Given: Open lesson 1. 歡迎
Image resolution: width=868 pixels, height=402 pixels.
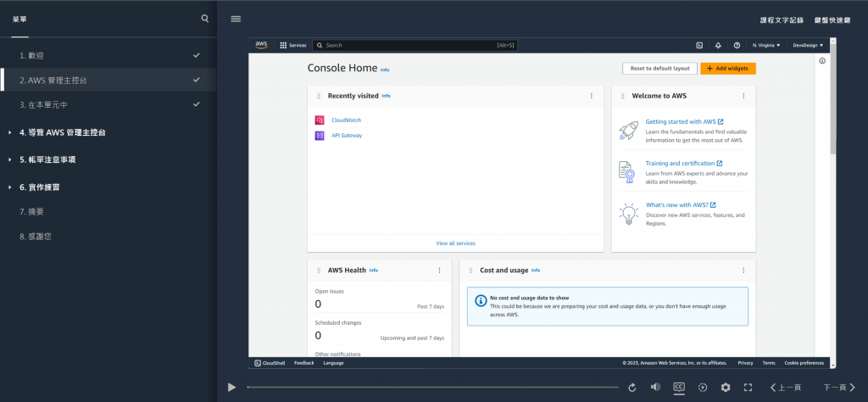Looking at the screenshot, I should point(108,55).
